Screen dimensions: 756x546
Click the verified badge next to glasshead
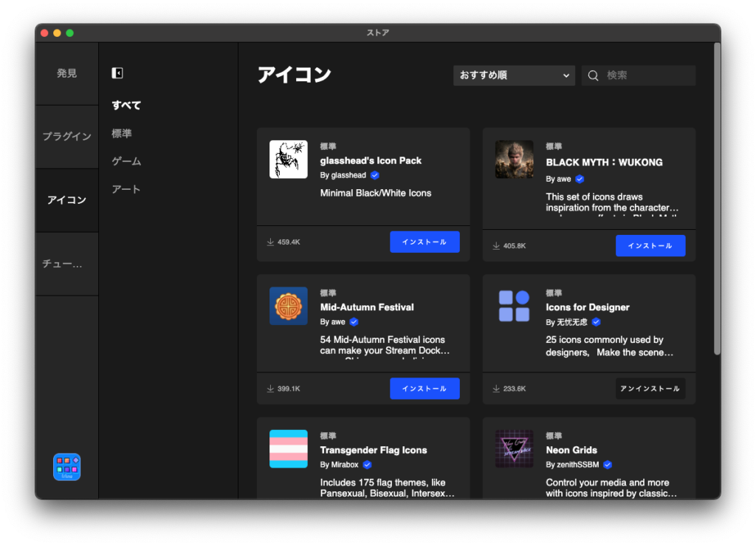pyautogui.click(x=374, y=175)
